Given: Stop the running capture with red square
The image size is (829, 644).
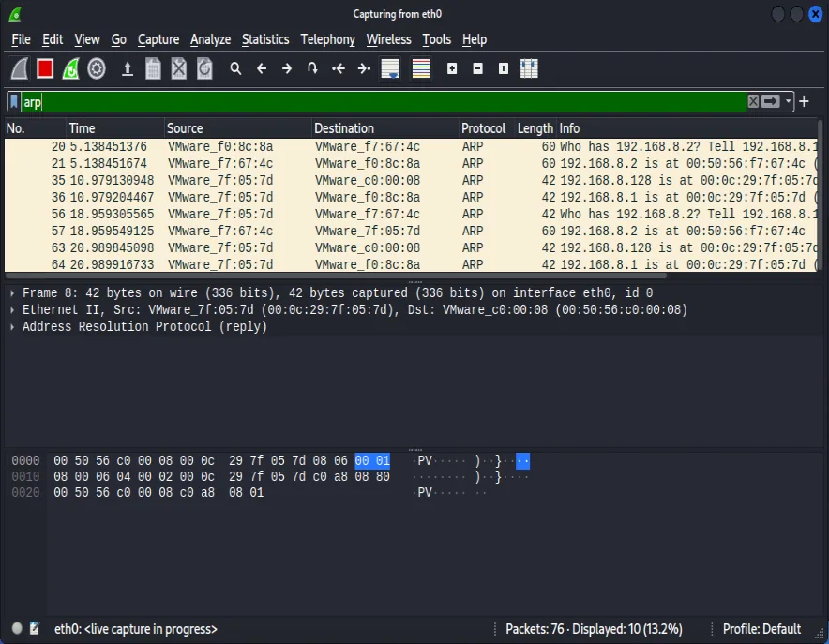Looking at the screenshot, I should [45, 68].
